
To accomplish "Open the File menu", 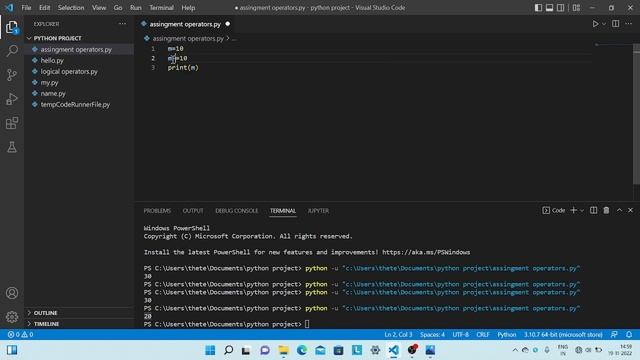I will (x=26, y=8).
